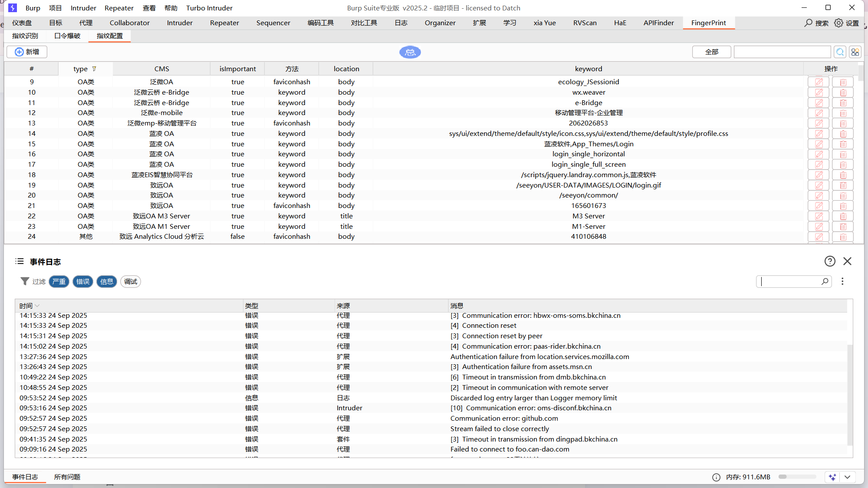Click the 新增 add fingerprint button
Viewport: 868px width, 488px height.
tap(27, 52)
